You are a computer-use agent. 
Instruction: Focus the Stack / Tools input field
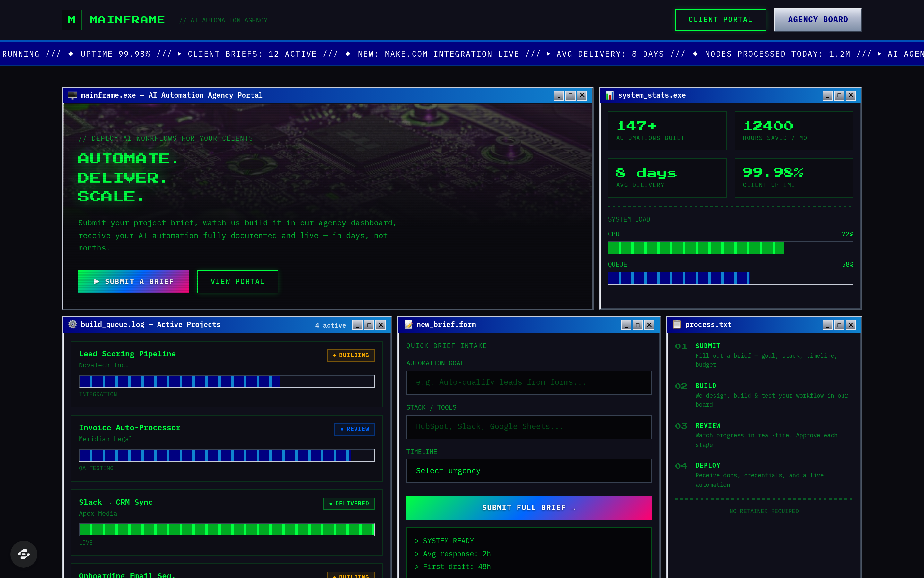(x=529, y=427)
